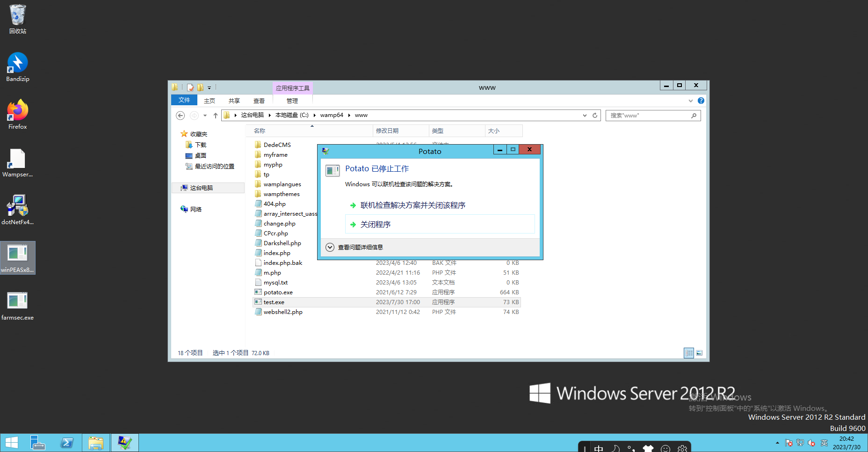Switch to the Potato crash taskbar icon

click(x=125, y=443)
